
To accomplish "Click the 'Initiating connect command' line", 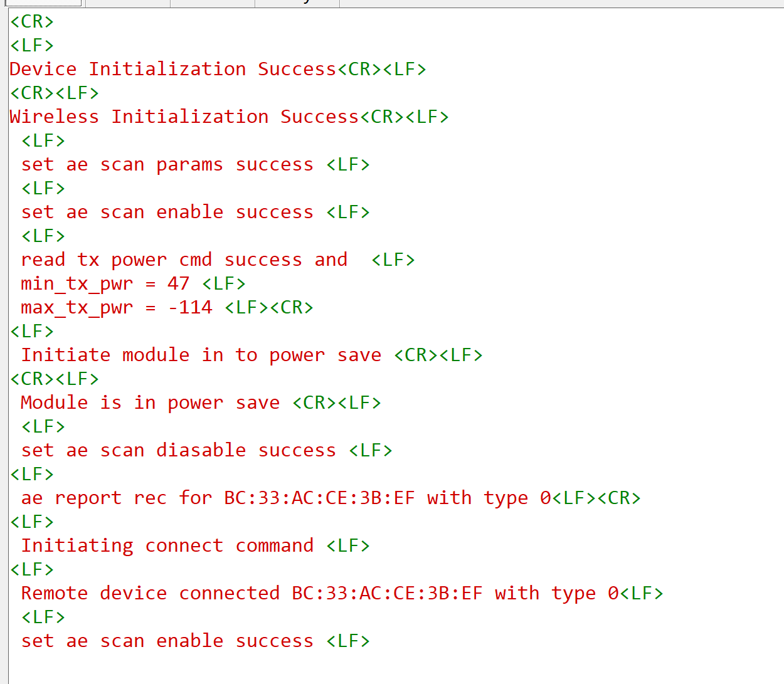I will [x=167, y=545].
